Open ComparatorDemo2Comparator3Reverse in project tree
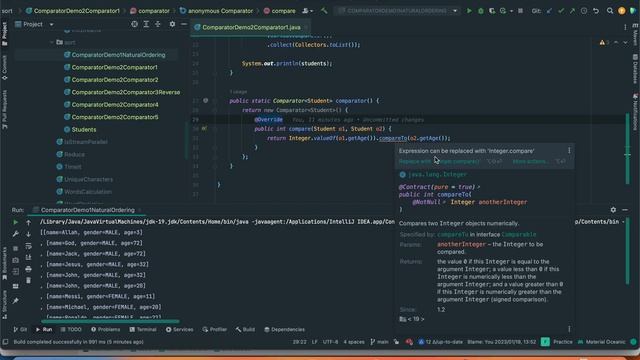 click(x=122, y=92)
